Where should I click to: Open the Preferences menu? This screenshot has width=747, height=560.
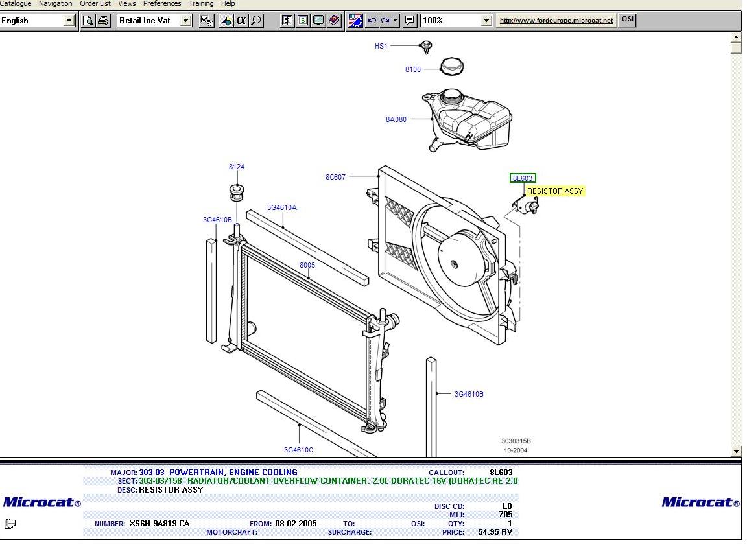(162, 4)
